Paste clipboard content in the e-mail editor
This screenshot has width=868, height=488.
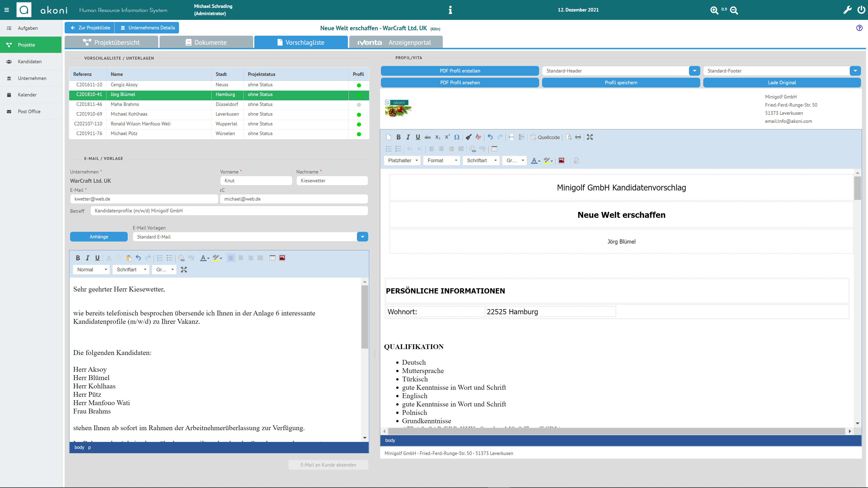[x=129, y=258]
